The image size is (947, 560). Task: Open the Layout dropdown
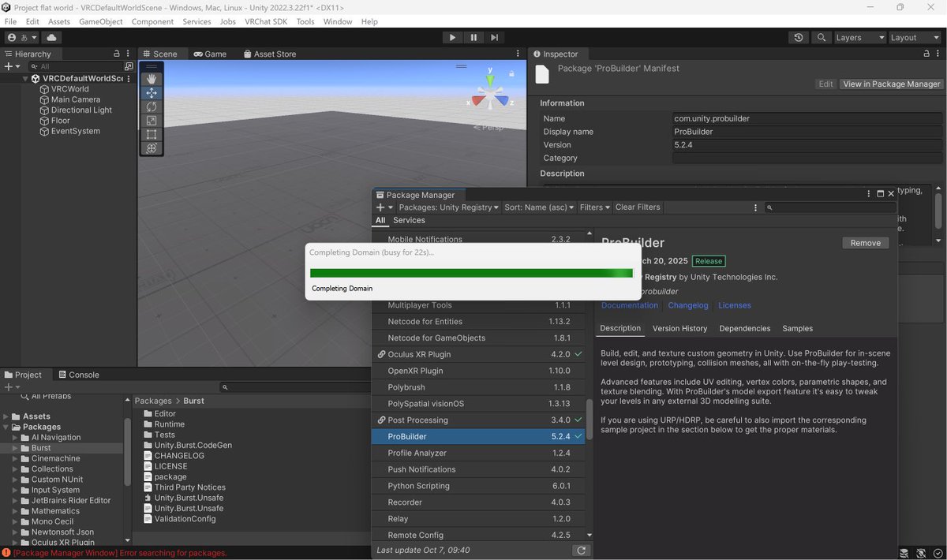(x=913, y=37)
